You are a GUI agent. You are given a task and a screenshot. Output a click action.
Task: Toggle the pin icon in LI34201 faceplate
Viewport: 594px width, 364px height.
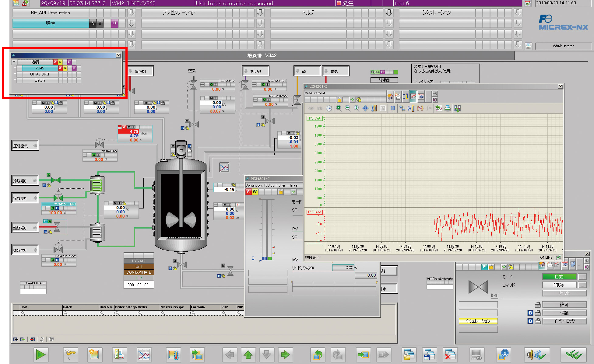click(435, 93)
